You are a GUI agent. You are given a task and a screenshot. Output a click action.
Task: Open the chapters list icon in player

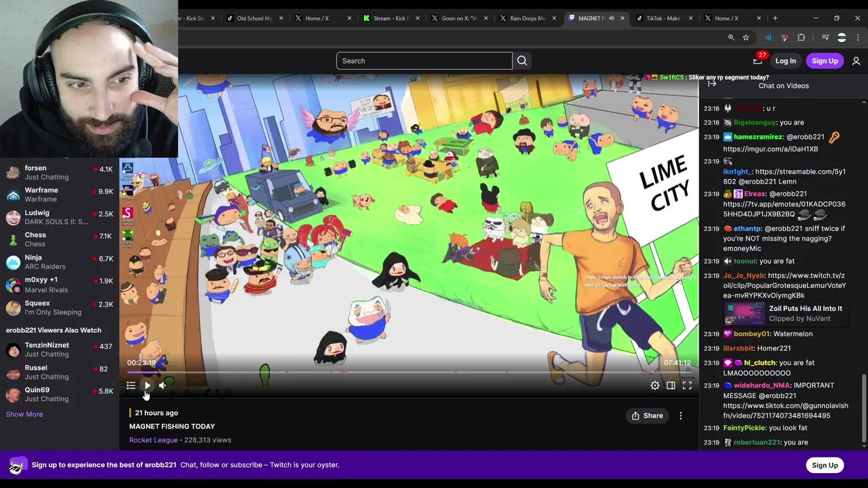(131, 386)
